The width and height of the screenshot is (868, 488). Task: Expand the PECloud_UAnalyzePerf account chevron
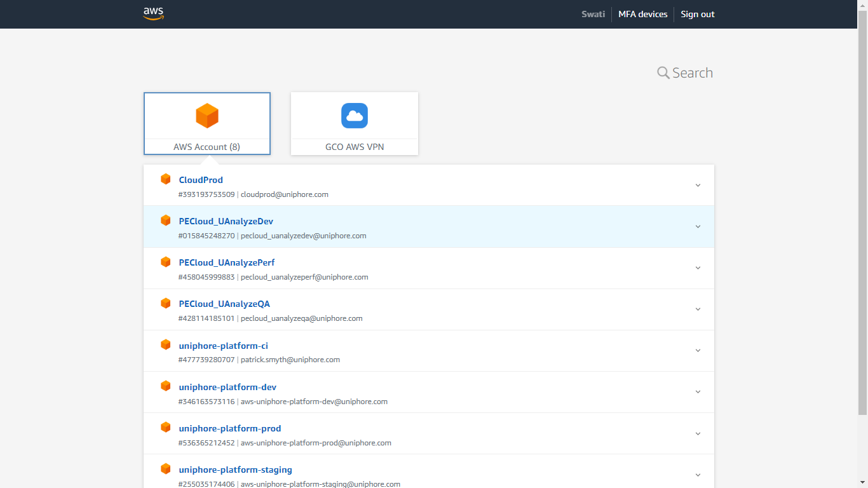[698, 268]
